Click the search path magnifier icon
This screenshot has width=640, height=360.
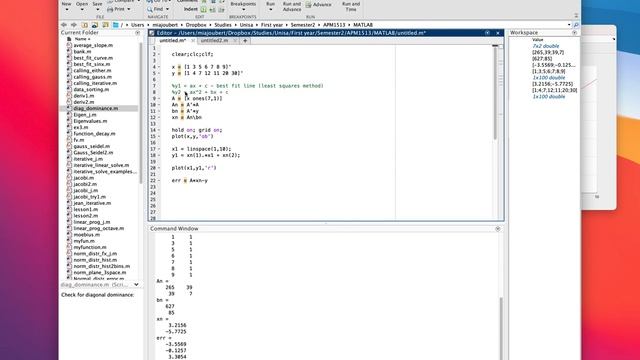576,25
